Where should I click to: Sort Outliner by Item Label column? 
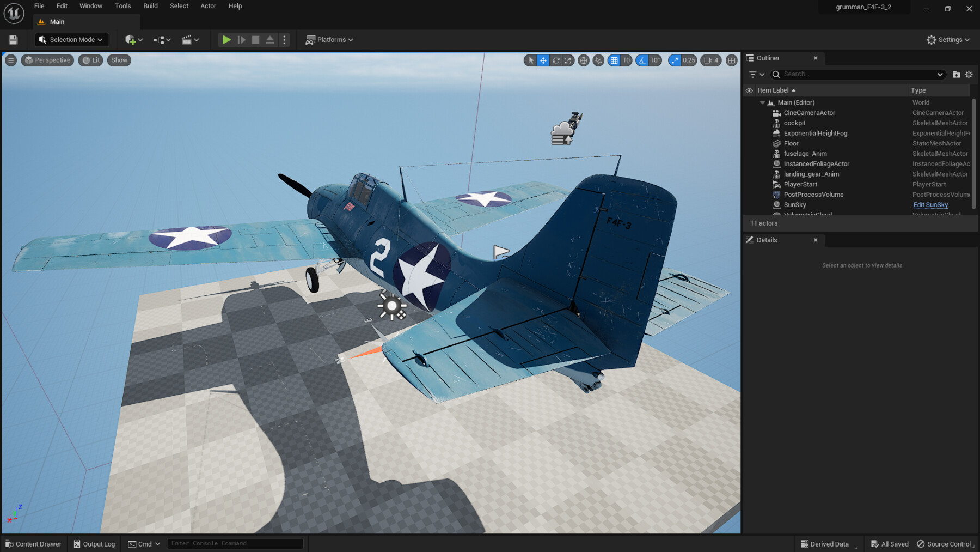(x=831, y=90)
